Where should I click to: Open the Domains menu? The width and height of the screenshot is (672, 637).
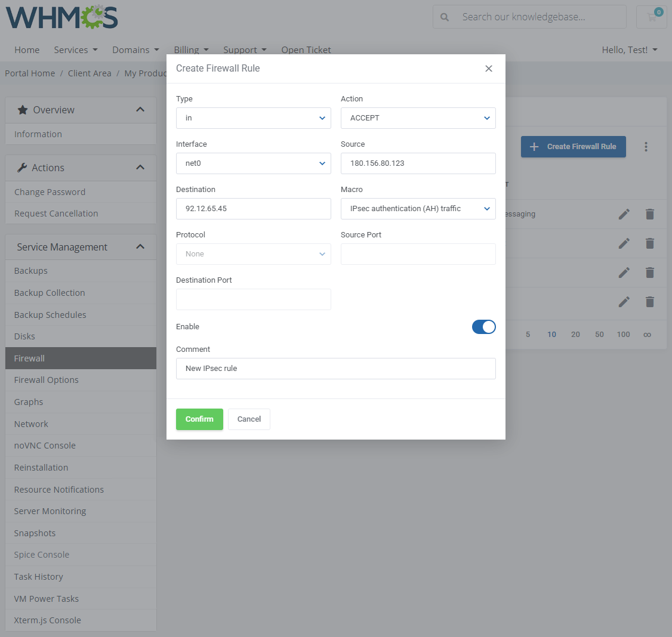pos(135,50)
